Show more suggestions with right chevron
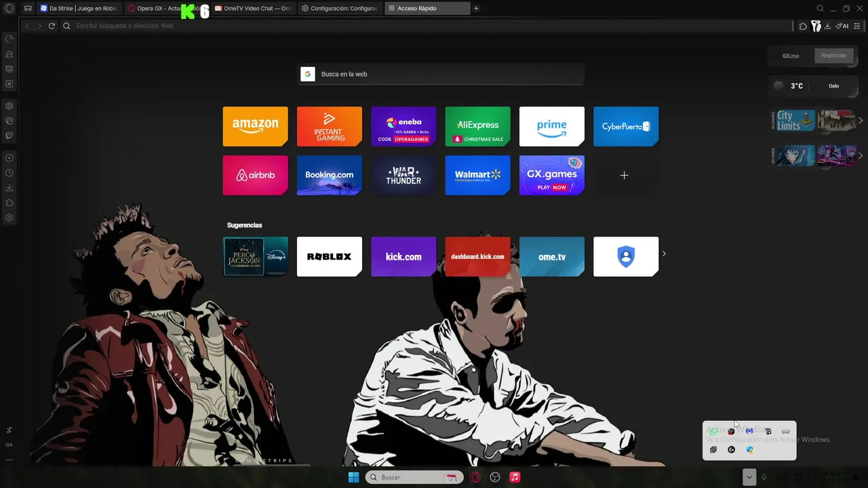This screenshot has height=488, width=868. click(664, 254)
